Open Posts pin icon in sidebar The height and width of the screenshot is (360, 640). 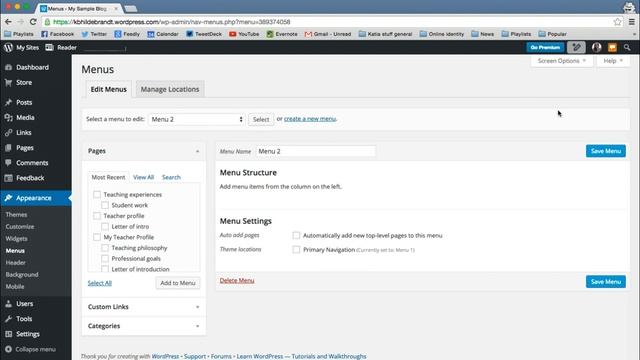(x=8, y=102)
